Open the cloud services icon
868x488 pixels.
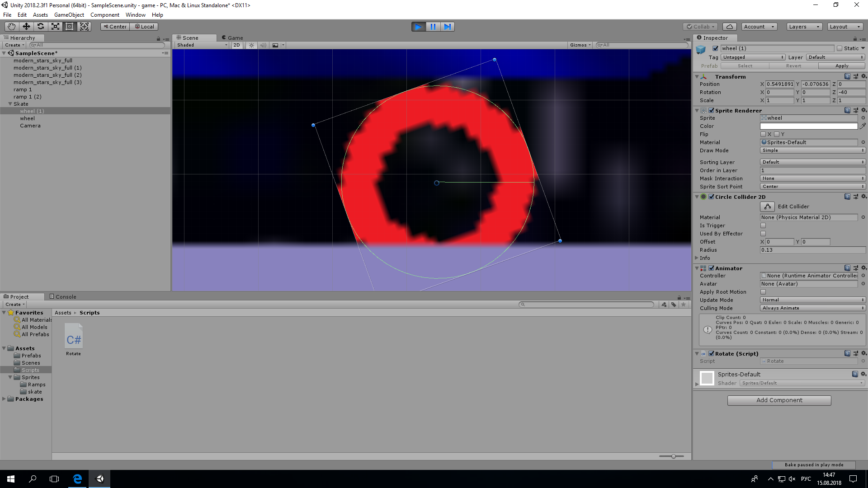pos(729,27)
